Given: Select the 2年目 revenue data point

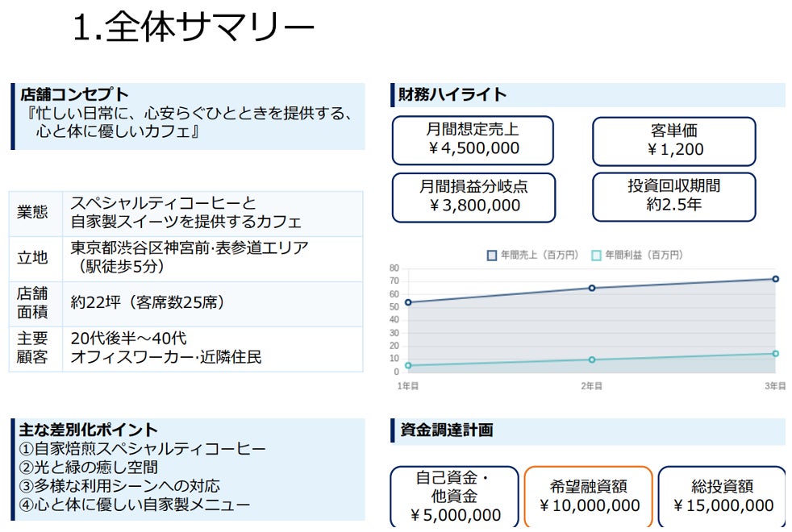Looking at the screenshot, I should point(592,288).
